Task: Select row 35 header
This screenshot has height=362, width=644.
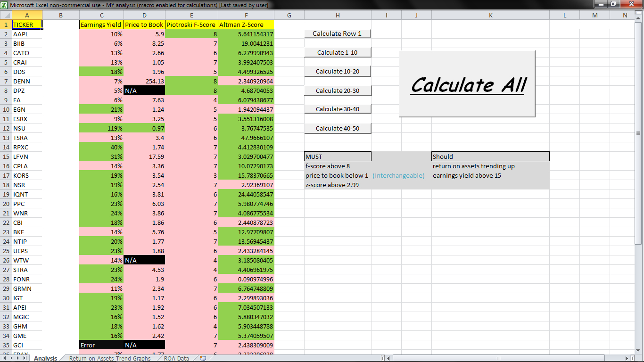Action: click(6, 345)
